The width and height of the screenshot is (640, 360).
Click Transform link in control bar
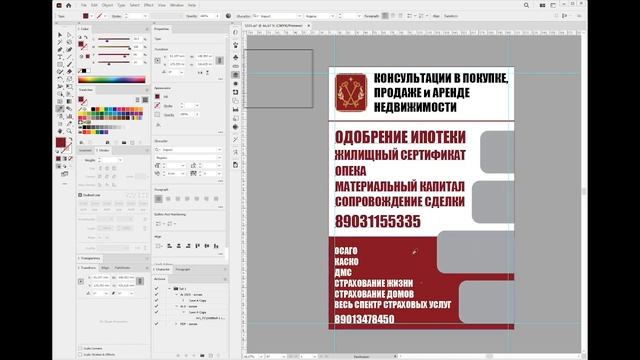(x=451, y=16)
